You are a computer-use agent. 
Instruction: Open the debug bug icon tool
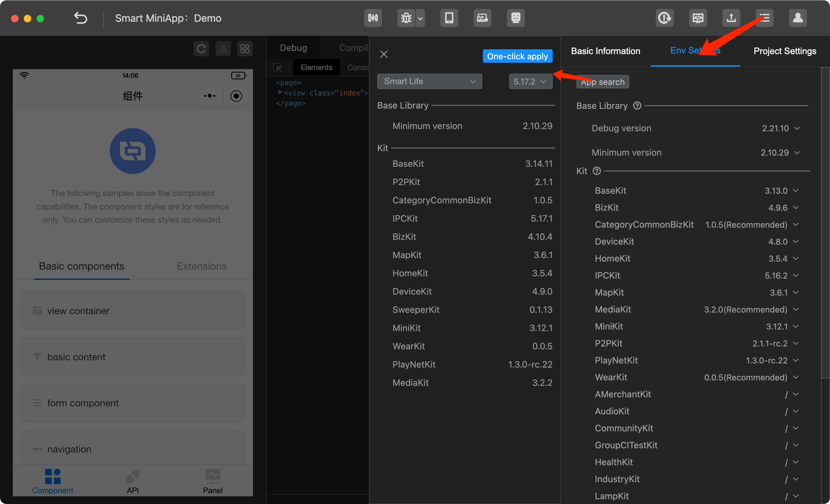click(x=406, y=18)
